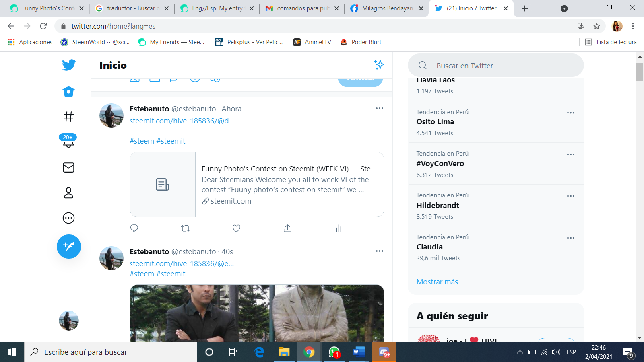Click the Chrome tab search dropdown arrow

click(564, 8)
